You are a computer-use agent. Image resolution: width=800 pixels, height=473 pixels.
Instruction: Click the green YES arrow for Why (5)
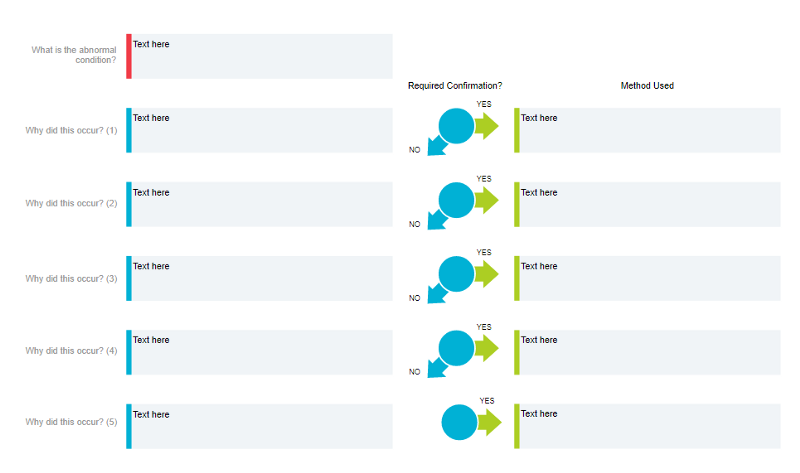tap(489, 422)
